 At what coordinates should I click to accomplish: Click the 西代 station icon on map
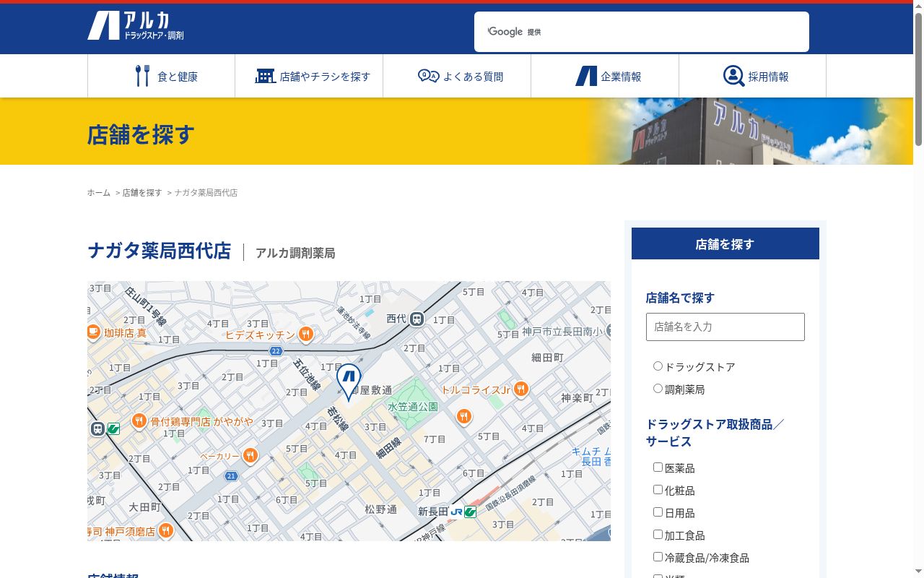coord(417,319)
